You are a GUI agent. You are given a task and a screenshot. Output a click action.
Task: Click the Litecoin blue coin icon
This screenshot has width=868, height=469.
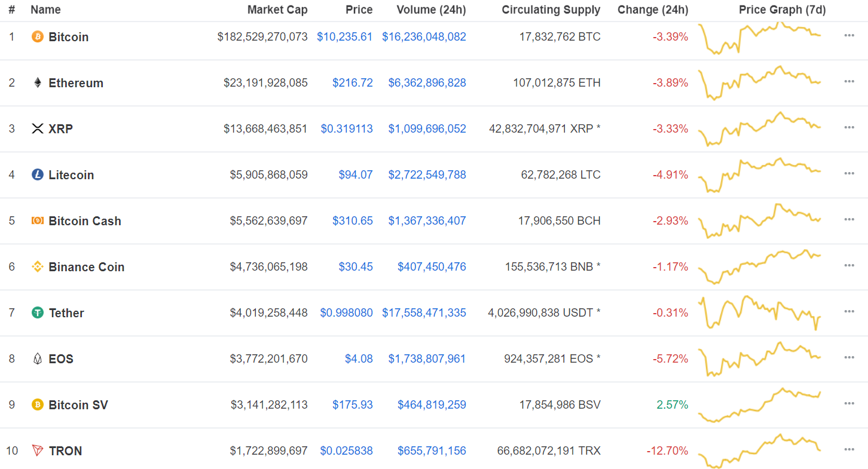[x=38, y=174]
